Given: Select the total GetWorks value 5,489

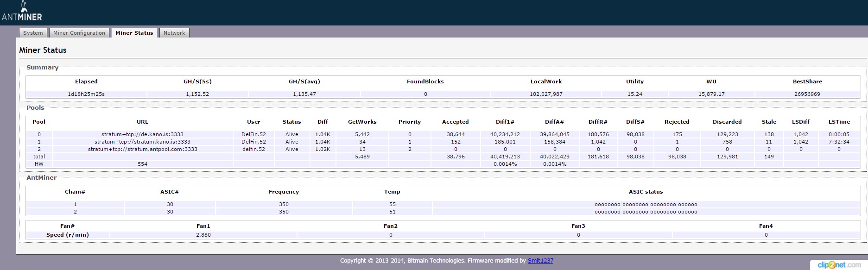Looking at the screenshot, I should coord(362,157).
